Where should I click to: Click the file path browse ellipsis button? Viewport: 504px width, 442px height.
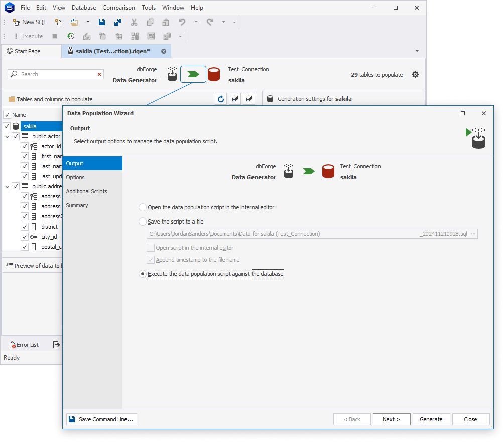[473, 234]
